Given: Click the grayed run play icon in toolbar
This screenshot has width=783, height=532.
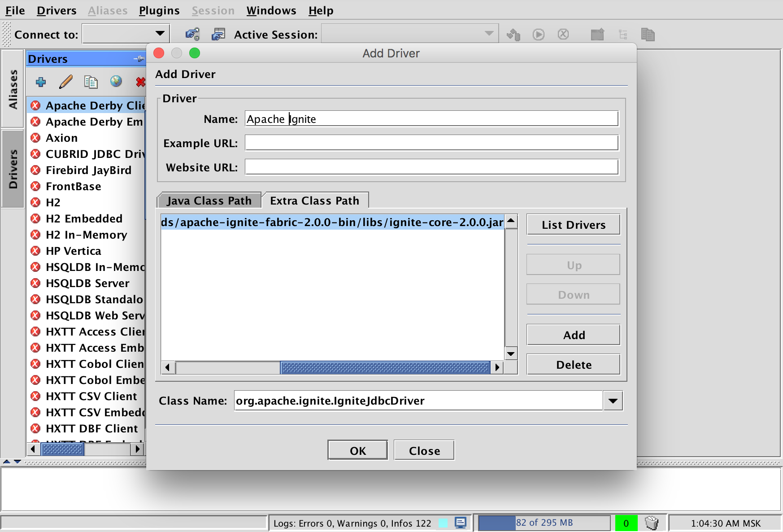Looking at the screenshot, I should [x=539, y=35].
